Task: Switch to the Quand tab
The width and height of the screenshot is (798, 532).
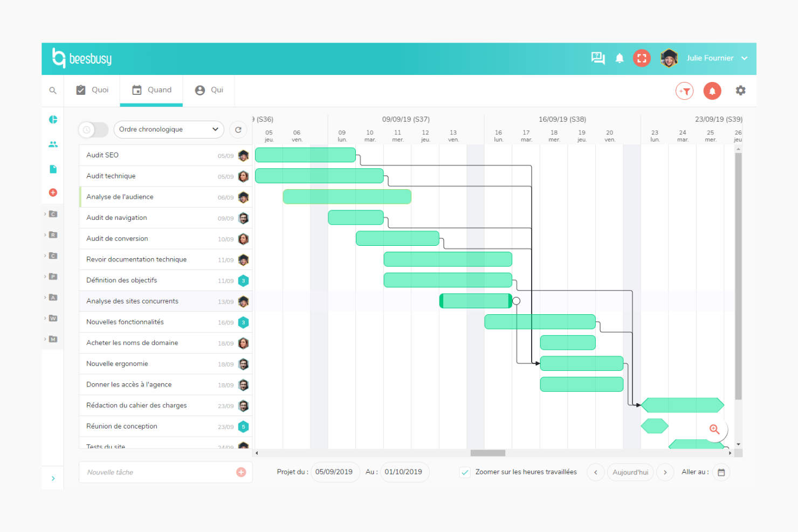Action: tap(152, 90)
